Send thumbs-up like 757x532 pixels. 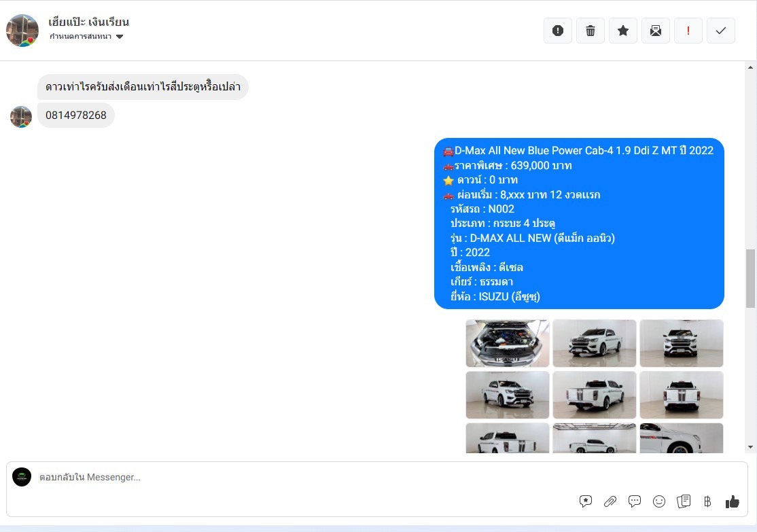(733, 501)
